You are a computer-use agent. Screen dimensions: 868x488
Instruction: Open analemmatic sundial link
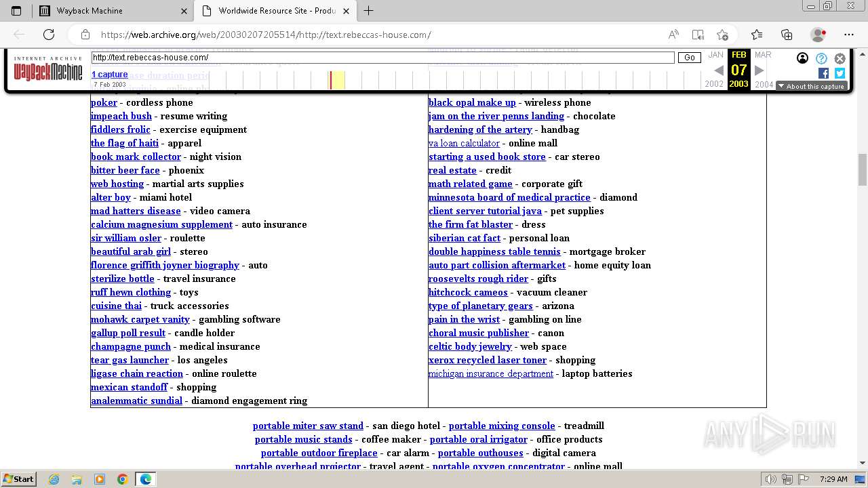(x=136, y=401)
